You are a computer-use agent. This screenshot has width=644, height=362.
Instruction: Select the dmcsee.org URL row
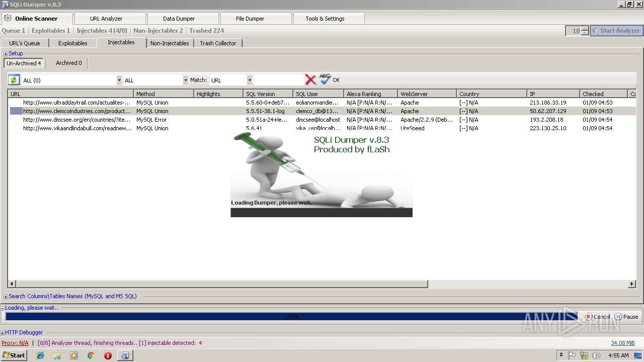point(322,120)
